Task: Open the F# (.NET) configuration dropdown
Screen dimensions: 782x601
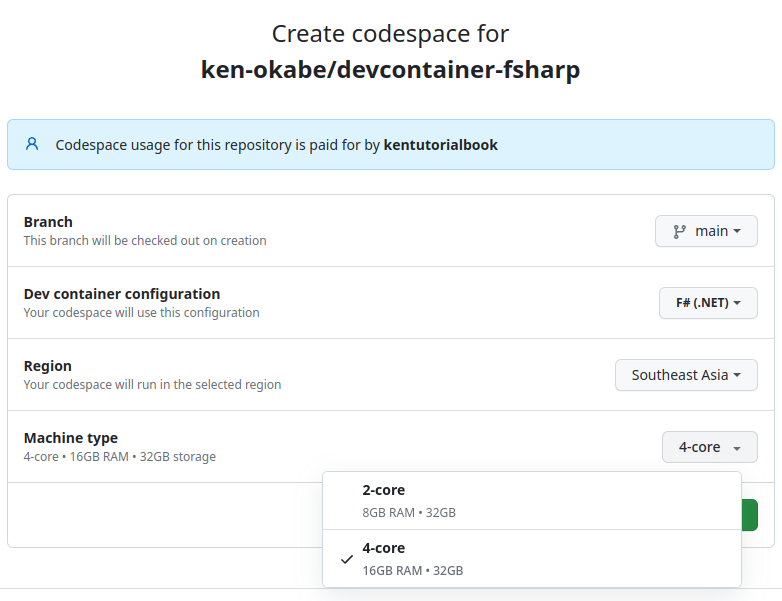Action: tap(707, 303)
